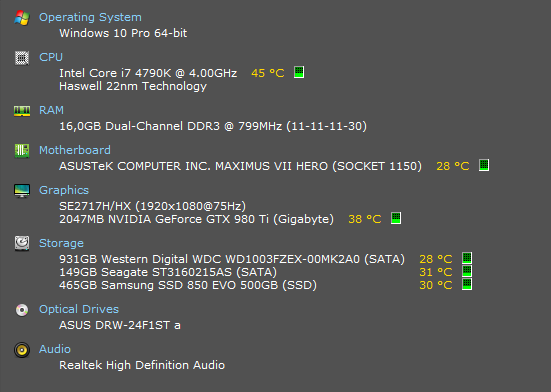Open the Graphics section heading
Image resolution: width=551 pixels, height=392 pixels.
[x=64, y=190]
